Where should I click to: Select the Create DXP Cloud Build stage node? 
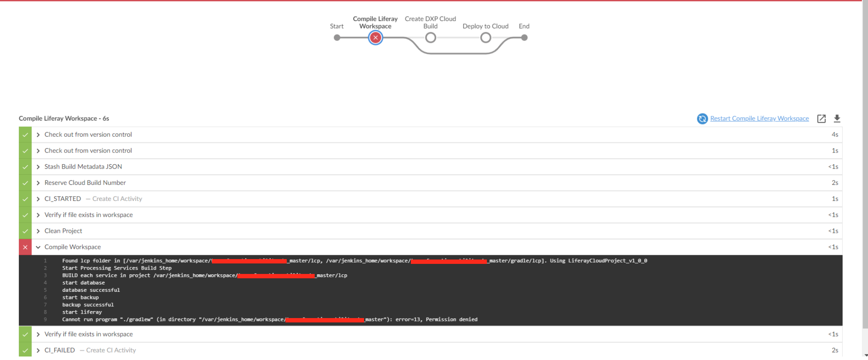(x=431, y=38)
